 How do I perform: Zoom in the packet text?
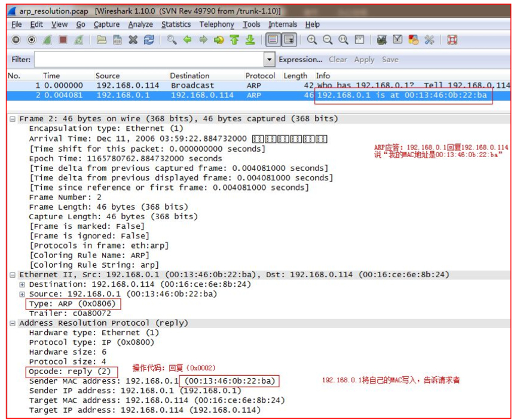[x=312, y=40]
